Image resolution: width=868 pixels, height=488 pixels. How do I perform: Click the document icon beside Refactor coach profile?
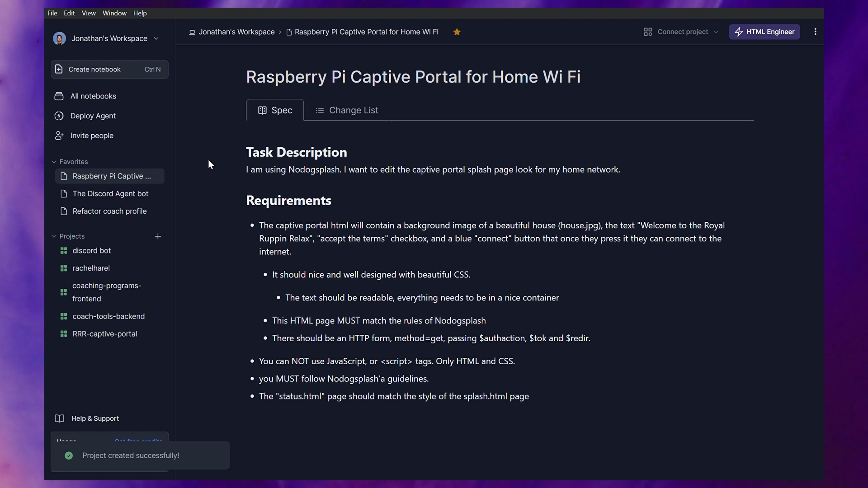pos(64,211)
